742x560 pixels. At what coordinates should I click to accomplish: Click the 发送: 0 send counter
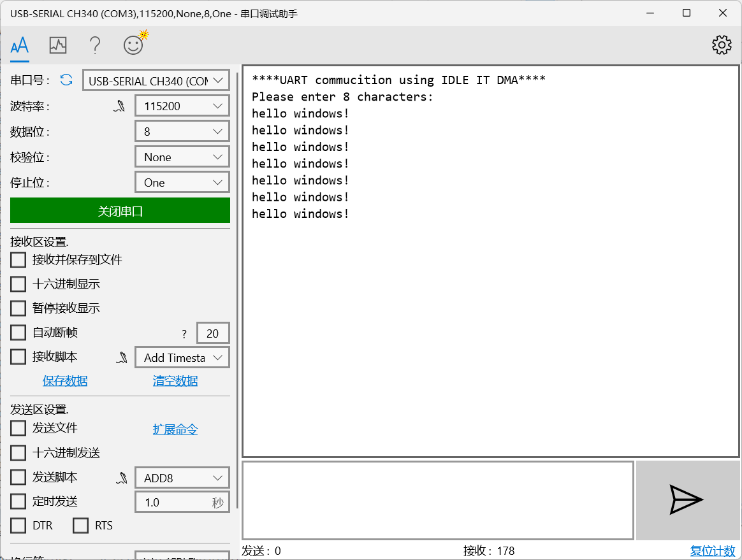261,551
